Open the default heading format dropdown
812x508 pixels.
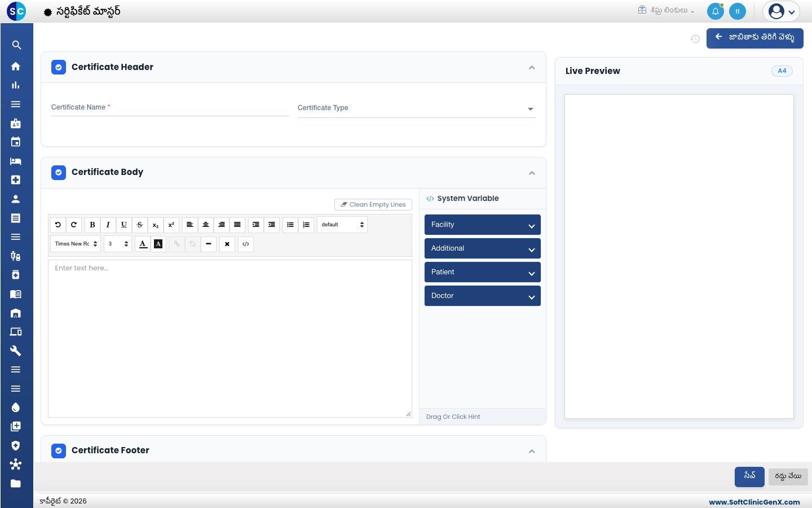(342, 225)
